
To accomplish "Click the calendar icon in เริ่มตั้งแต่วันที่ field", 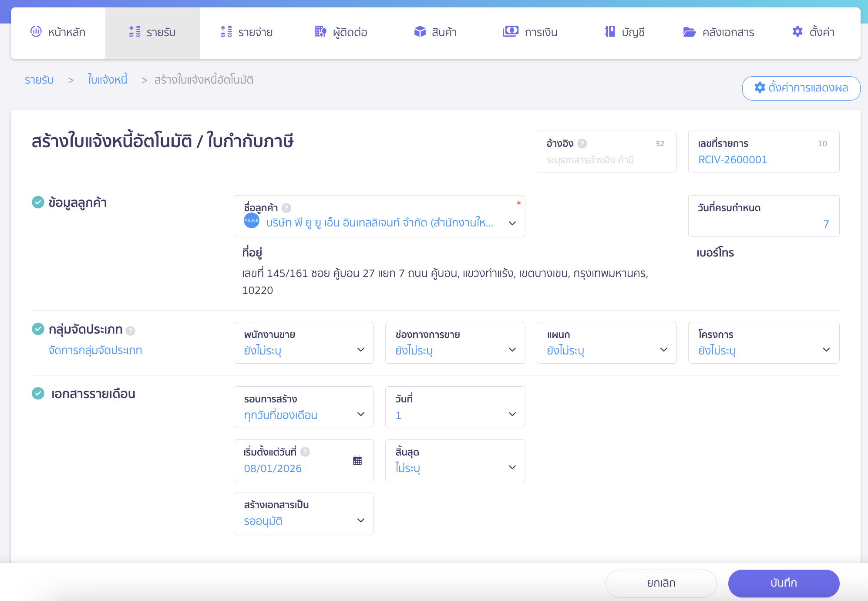I will (357, 460).
